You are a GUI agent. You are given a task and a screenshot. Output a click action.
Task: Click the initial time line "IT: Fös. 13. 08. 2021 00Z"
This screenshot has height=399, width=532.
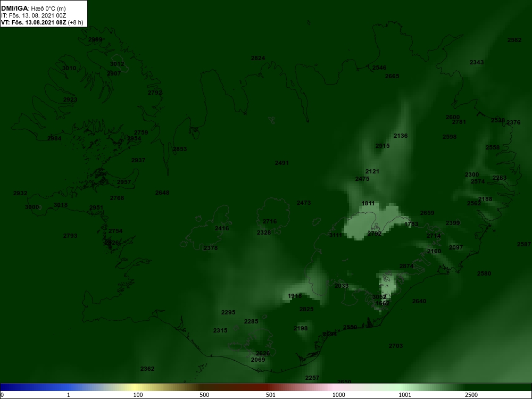point(33,15)
